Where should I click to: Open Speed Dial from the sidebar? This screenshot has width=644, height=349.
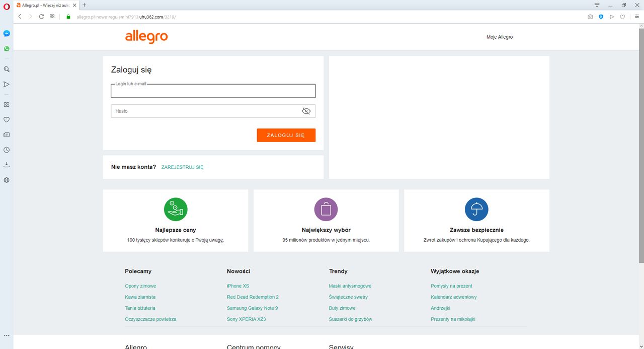7,104
